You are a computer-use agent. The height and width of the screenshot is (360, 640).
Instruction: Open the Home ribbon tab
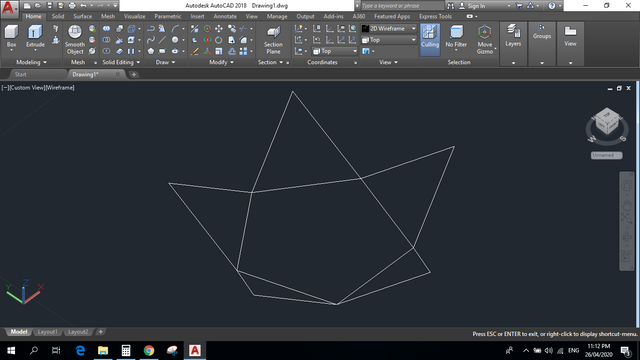click(33, 16)
